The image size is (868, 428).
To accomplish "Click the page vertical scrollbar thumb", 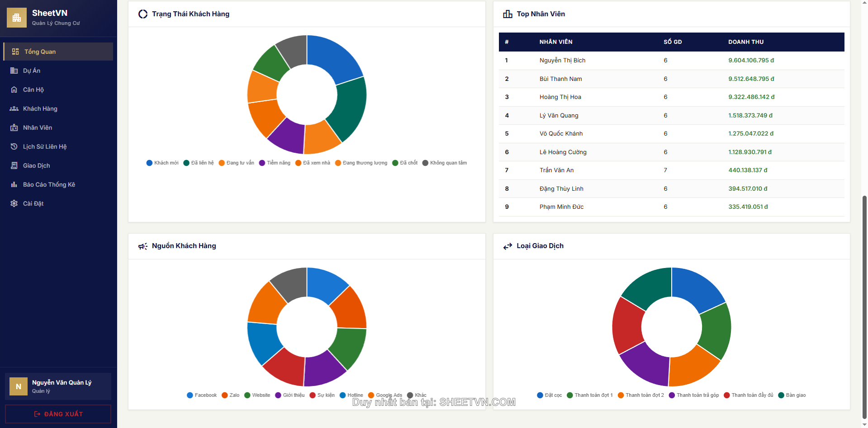I will (864, 307).
